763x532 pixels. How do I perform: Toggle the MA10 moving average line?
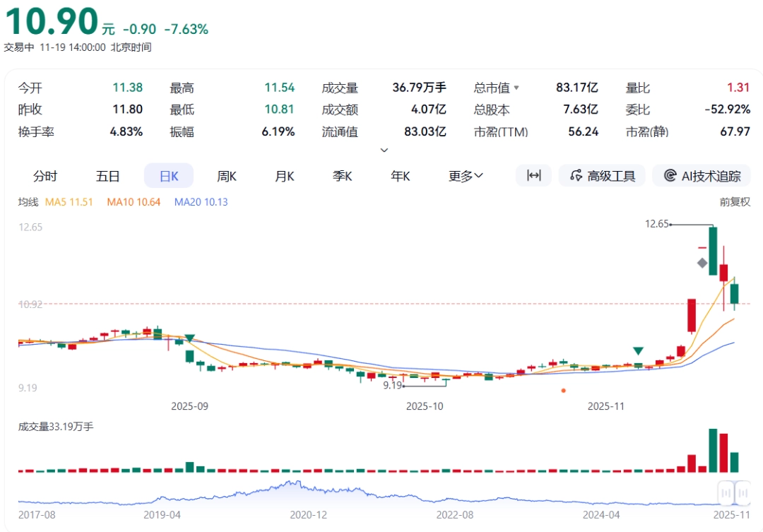(x=133, y=201)
